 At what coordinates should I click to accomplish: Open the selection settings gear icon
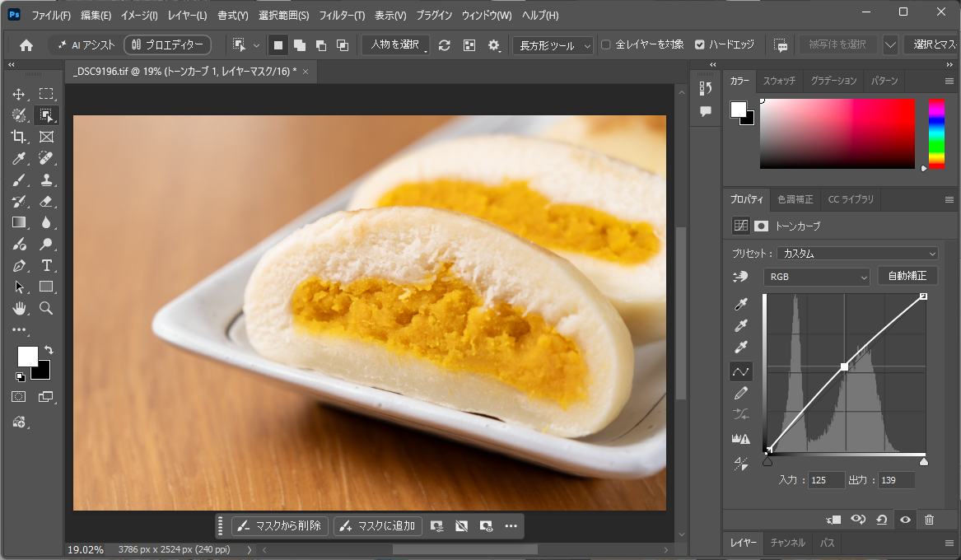point(493,45)
